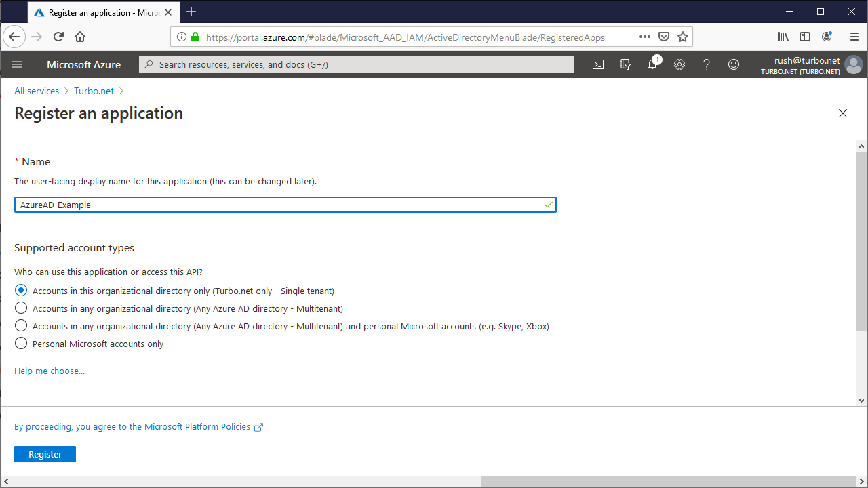The image size is (868, 488).
Task: Click the application Name input field
Action: pos(285,204)
